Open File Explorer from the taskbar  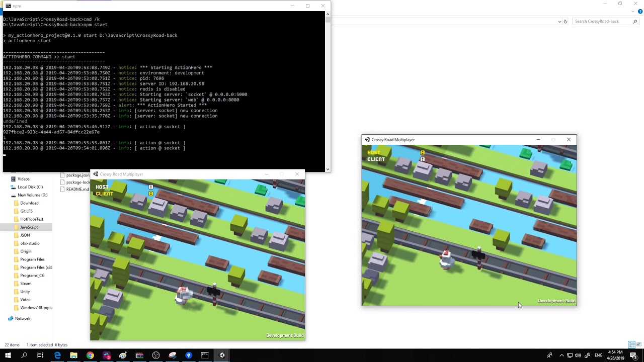tap(73, 355)
